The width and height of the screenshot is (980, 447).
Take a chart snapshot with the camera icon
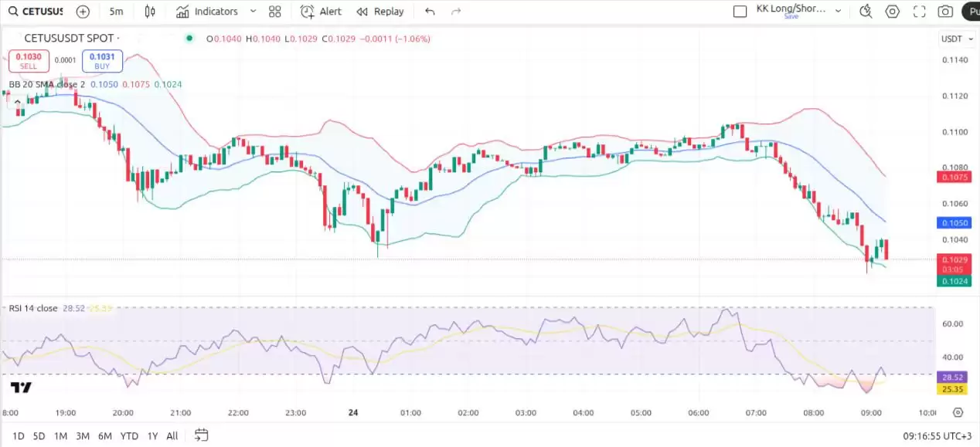pyautogui.click(x=944, y=12)
